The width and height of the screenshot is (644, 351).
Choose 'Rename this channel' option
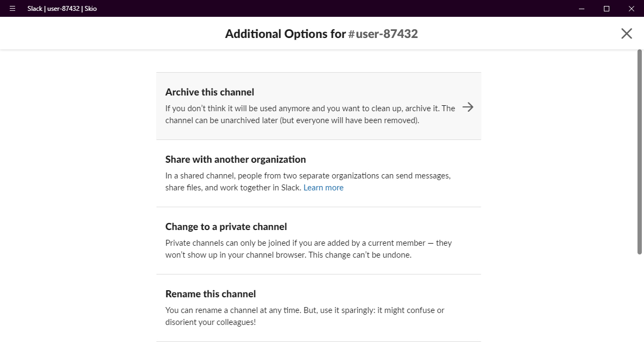tap(210, 294)
